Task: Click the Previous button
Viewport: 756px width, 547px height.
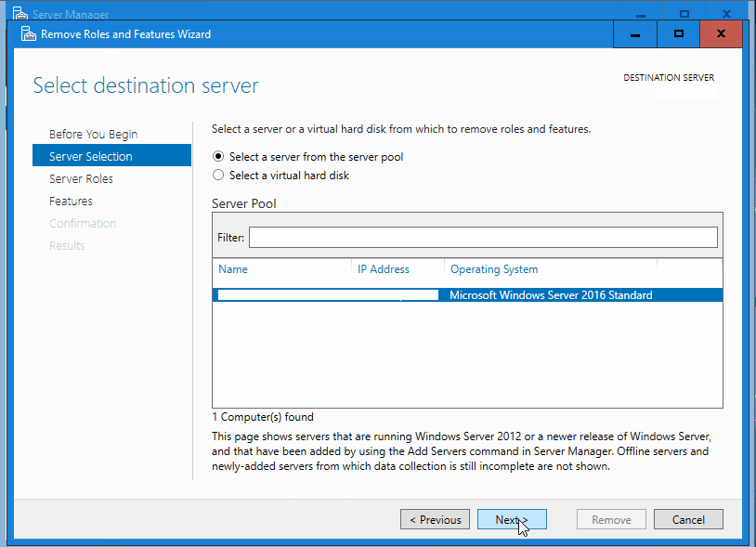Action: 435,519
